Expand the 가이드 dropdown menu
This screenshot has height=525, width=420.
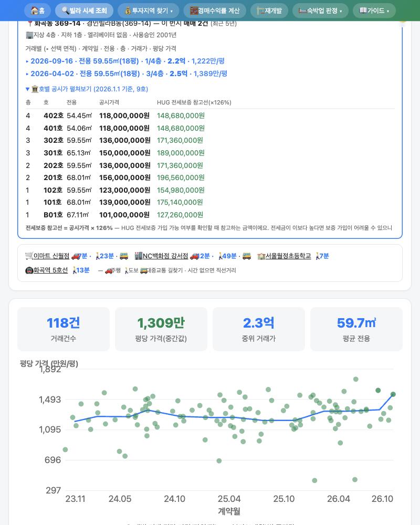(374, 10)
